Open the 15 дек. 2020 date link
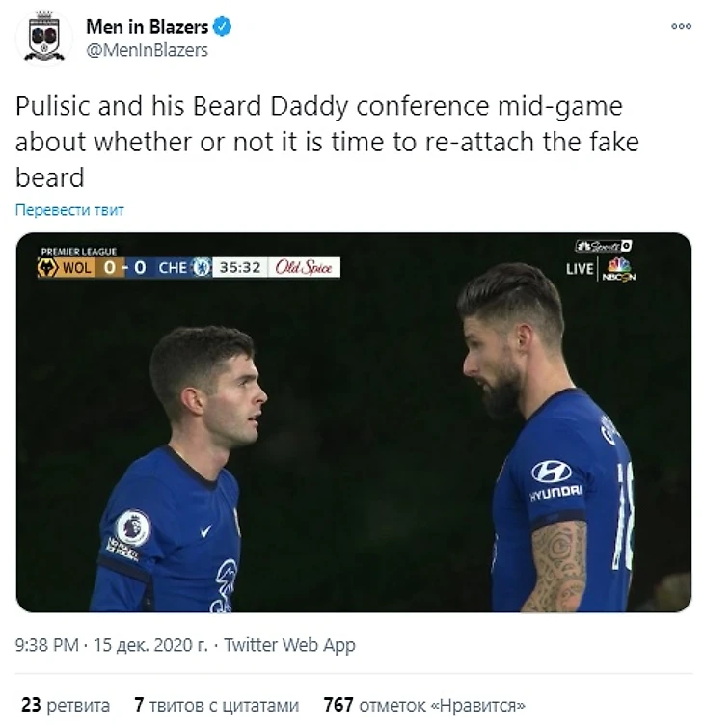Screen dimensions: 704x728 click(150, 645)
